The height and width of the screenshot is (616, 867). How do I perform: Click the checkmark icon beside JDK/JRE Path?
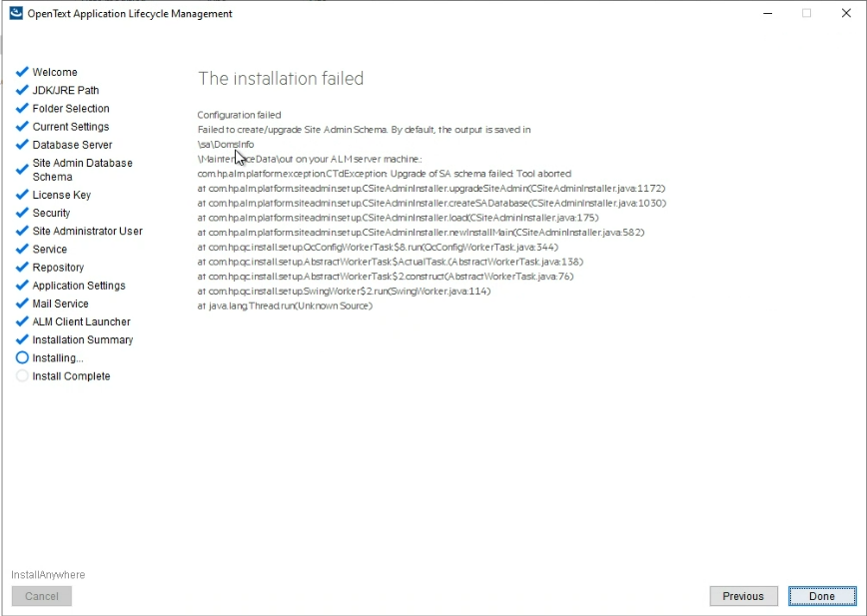click(x=23, y=90)
